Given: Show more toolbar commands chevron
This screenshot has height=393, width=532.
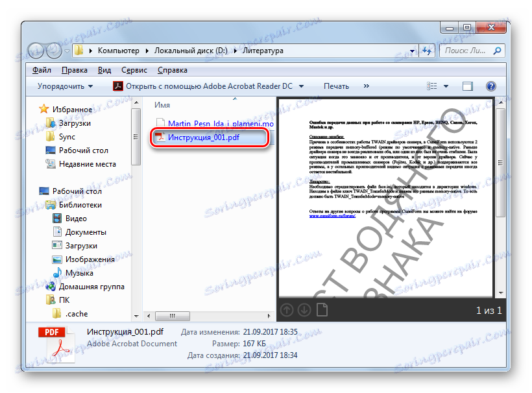Looking at the screenshot, I should click(367, 86).
